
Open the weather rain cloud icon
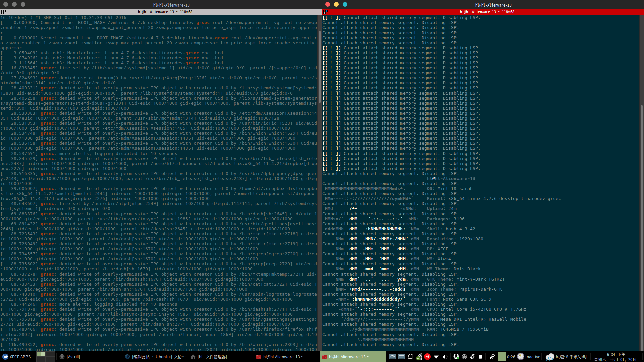(x=550, y=357)
